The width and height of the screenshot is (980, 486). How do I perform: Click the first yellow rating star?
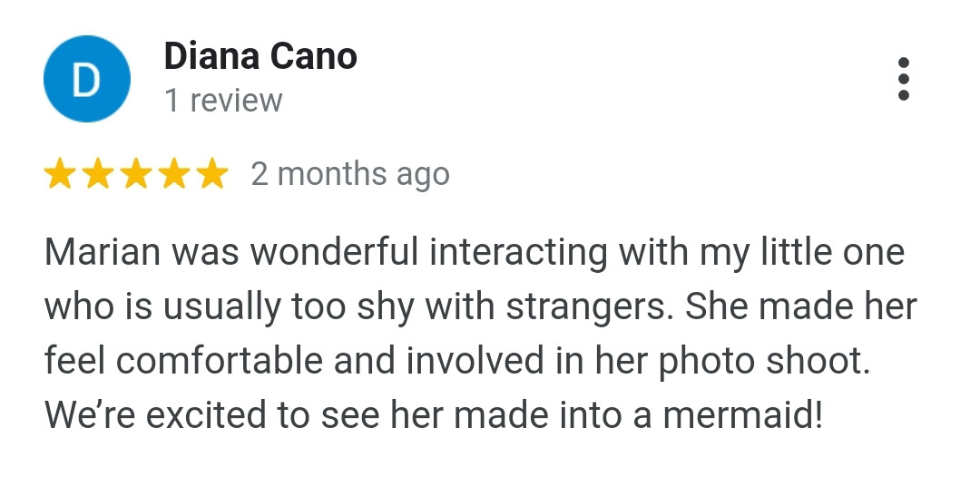coord(59,174)
